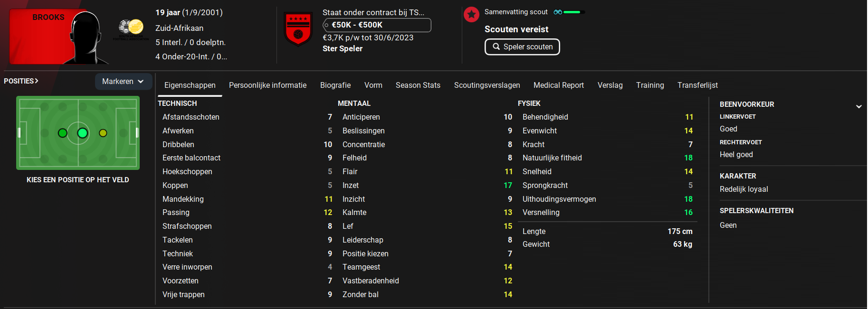The height and width of the screenshot is (309, 868).
Task: Click the price-tag icon beside €50K - €500K
Action: click(326, 25)
